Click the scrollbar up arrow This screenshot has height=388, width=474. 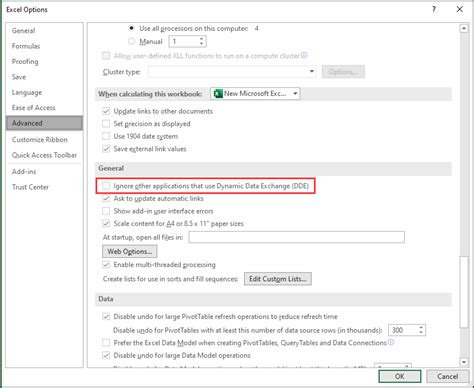pyautogui.click(x=464, y=29)
